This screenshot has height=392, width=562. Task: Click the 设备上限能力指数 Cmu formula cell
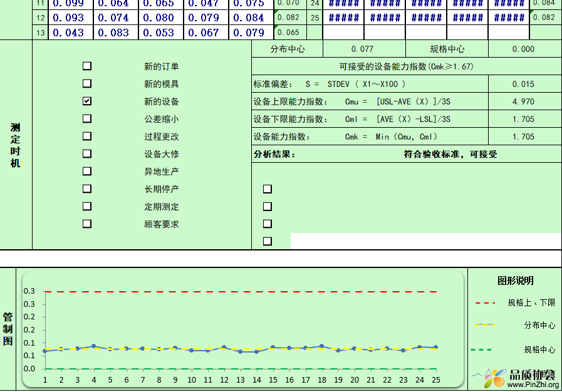[x=370, y=101]
